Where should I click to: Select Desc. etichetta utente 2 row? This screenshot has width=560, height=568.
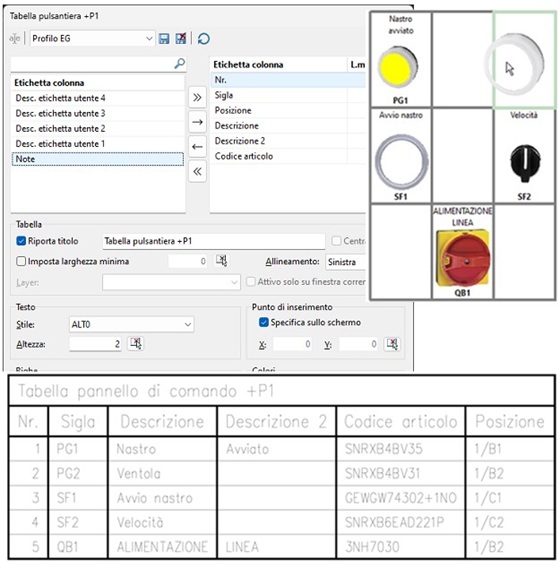click(x=98, y=129)
